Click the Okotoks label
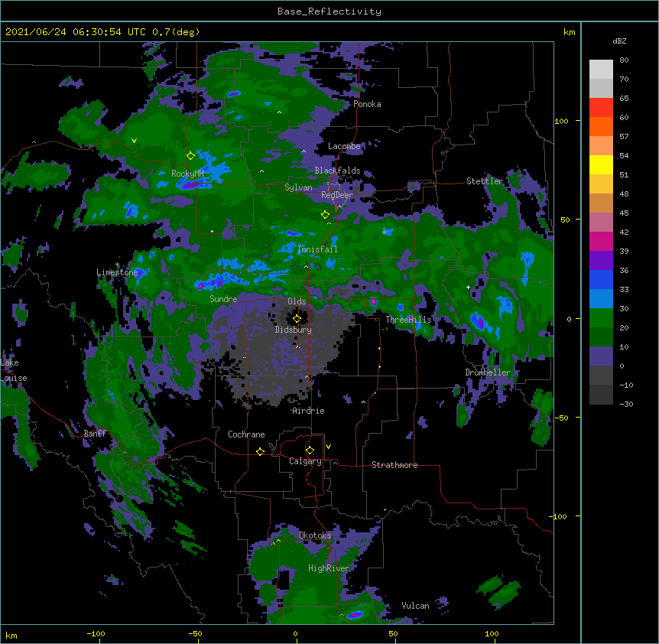659x644 pixels. click(315, 535)
